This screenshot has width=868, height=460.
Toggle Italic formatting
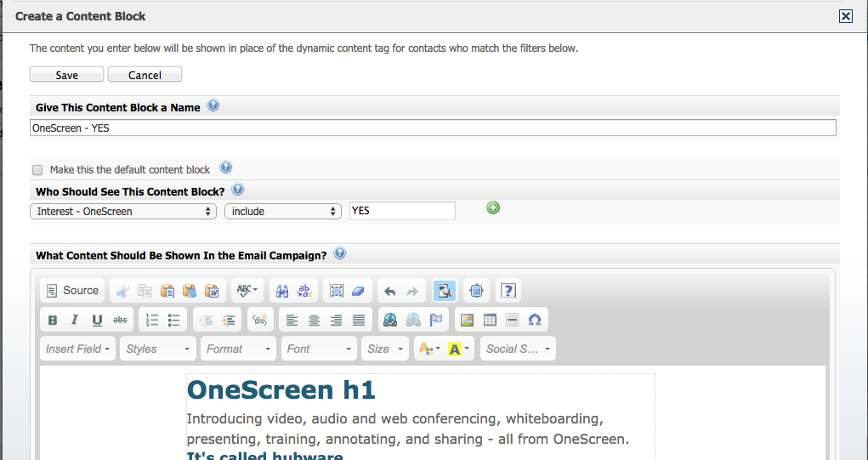(x=75, y=320)
